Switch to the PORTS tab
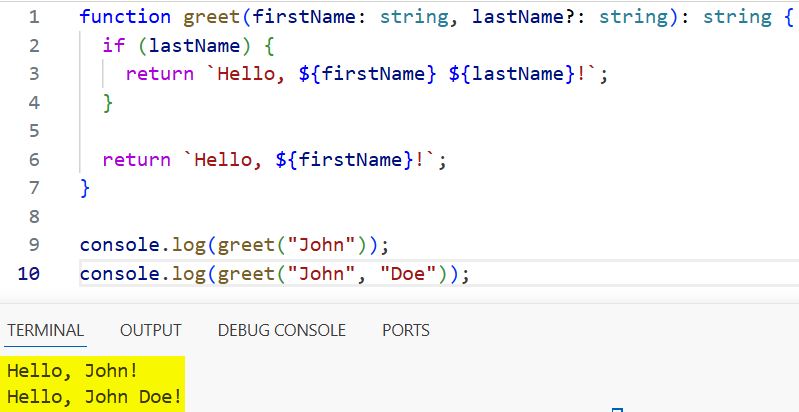This screenshot has height=412, width=799. click(x=406, y=330)
